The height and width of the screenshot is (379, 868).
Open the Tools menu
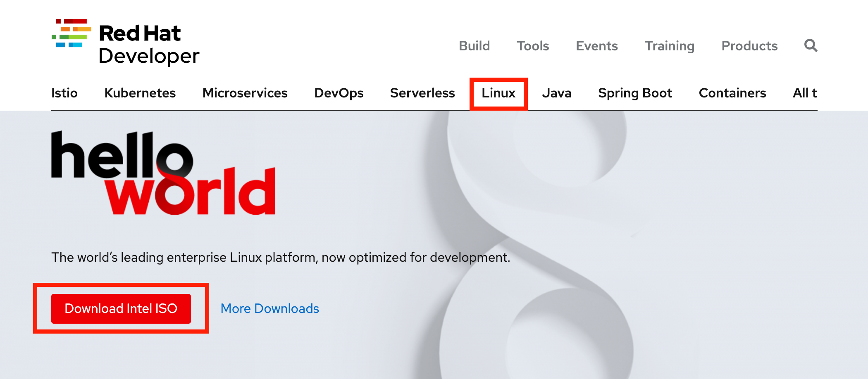pos(533,46)
